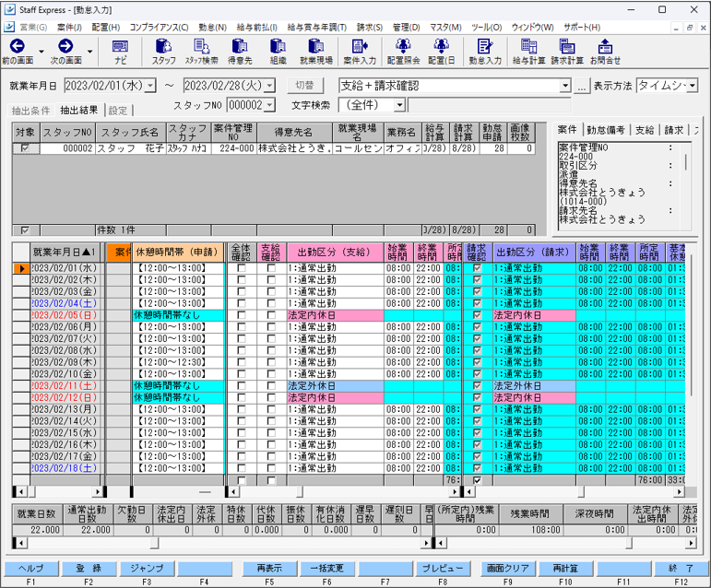711x588 pixels.
Task: Click the ... browse button next to combo
Action: (582, 86)
